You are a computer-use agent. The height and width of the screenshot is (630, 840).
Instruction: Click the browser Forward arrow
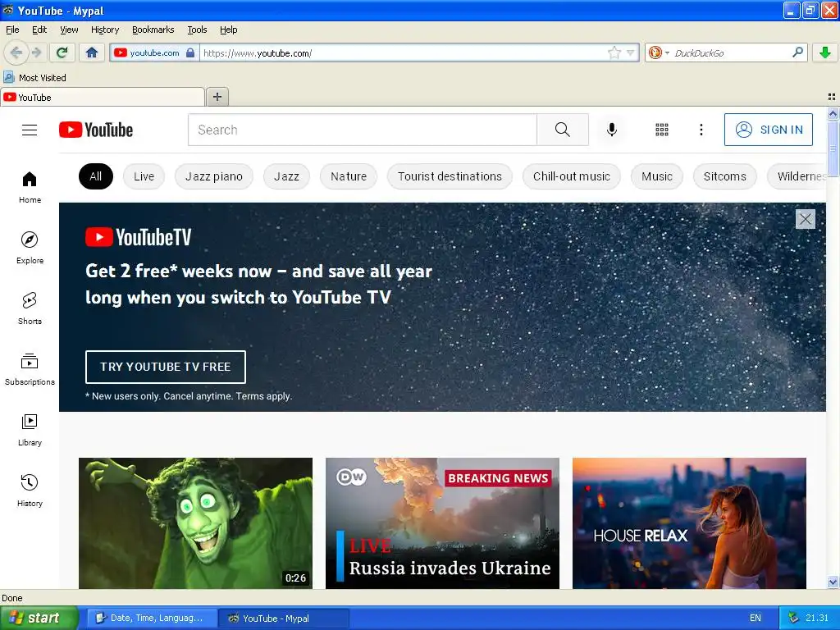36,52
